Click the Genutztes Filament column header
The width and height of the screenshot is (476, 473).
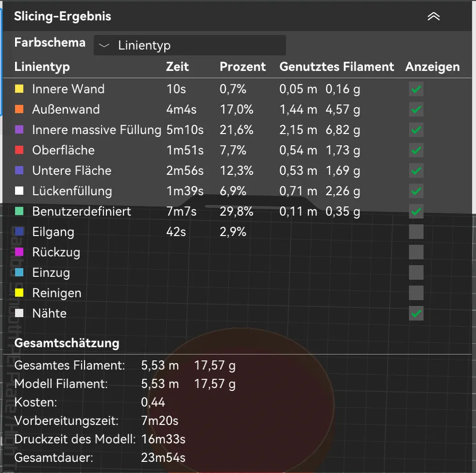(337, 67)
